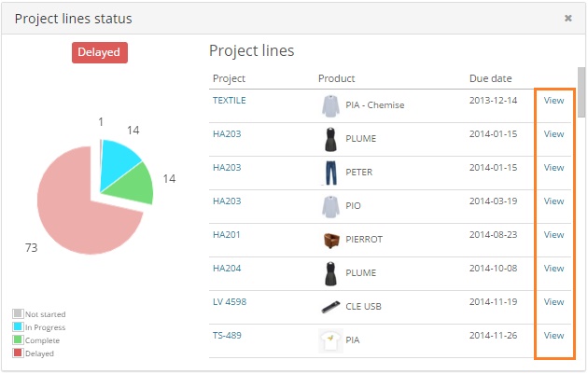This screenshot has width=588, height=374.
Task: Click the PETER jeans product icon
Action: click(329, 173)
